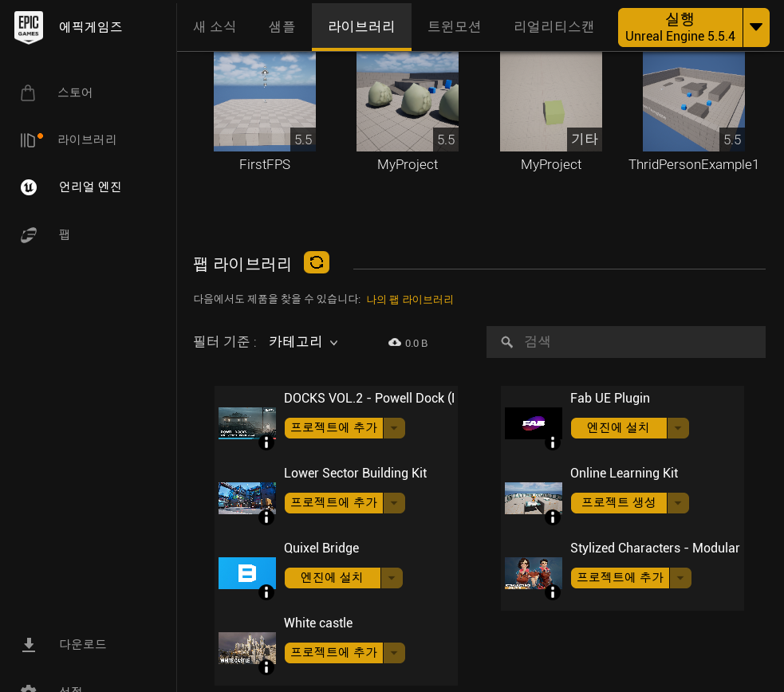Expand options for Online Learning Kit
This screenshot has height=692, width=784.
(x=679, y=503)
